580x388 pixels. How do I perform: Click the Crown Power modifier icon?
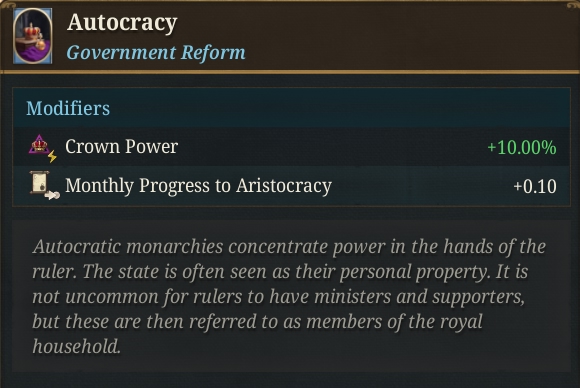[x=43, y=148]
